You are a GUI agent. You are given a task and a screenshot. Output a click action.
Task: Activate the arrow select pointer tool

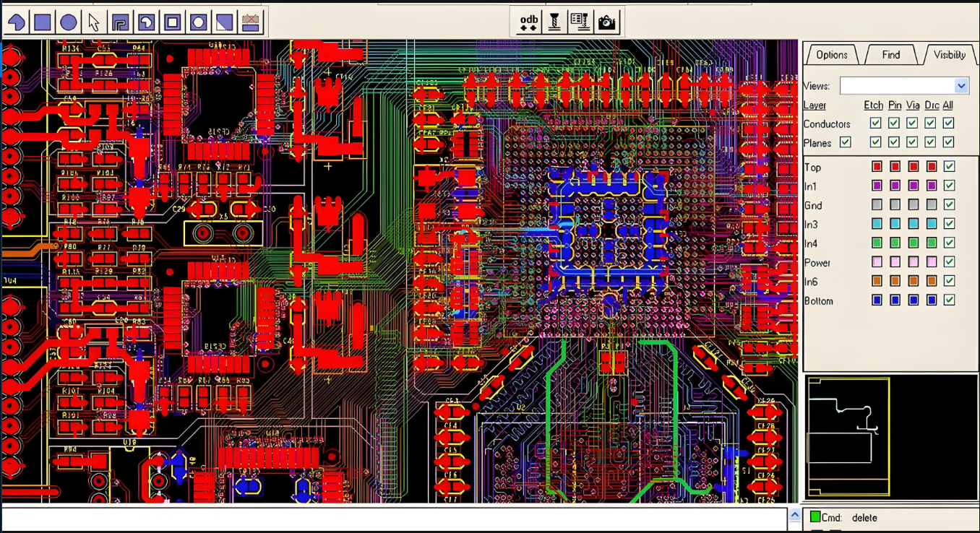[94, 22]
